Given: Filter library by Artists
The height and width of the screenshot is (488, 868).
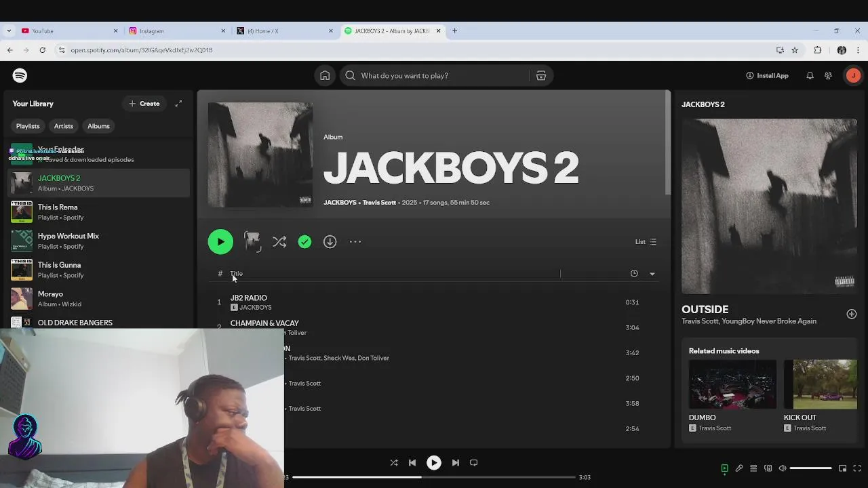Looking at the screenshot, I should point(64,126).
